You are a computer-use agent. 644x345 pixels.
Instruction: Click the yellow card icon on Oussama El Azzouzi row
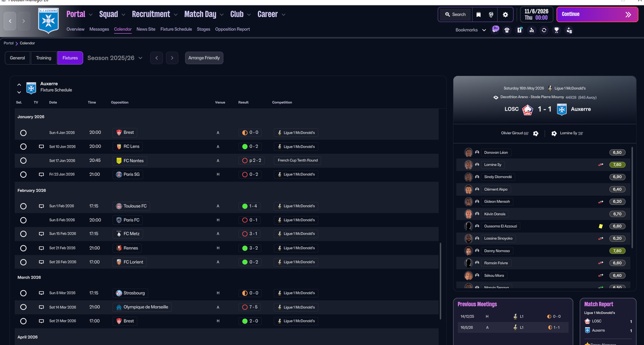point(601,226)
